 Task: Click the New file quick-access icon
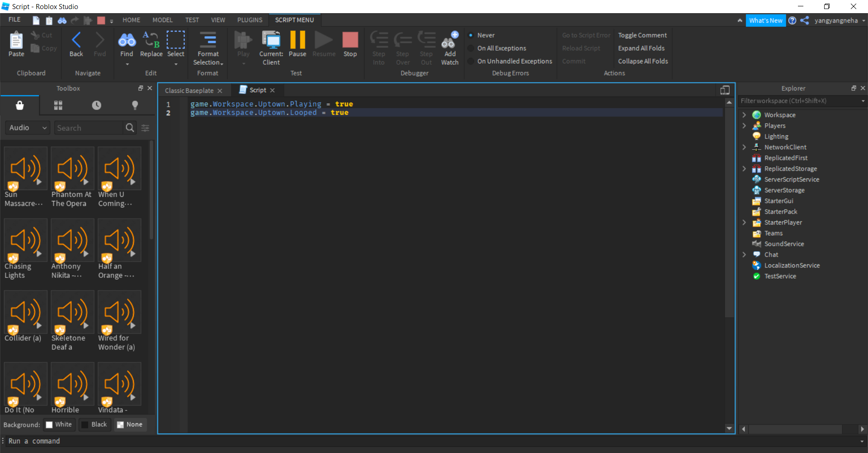coord(36,20)
